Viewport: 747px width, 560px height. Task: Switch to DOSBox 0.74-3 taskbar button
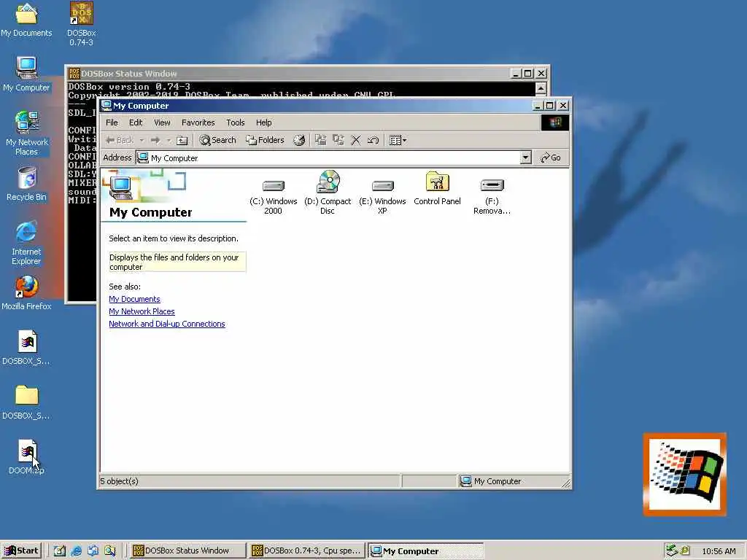(307, 551)
